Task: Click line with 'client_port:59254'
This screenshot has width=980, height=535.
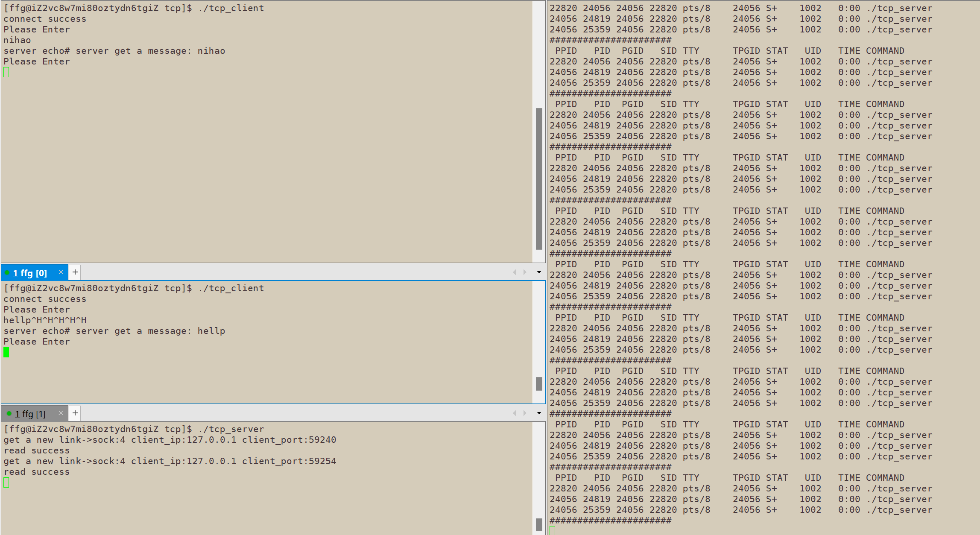Action: 170,461
